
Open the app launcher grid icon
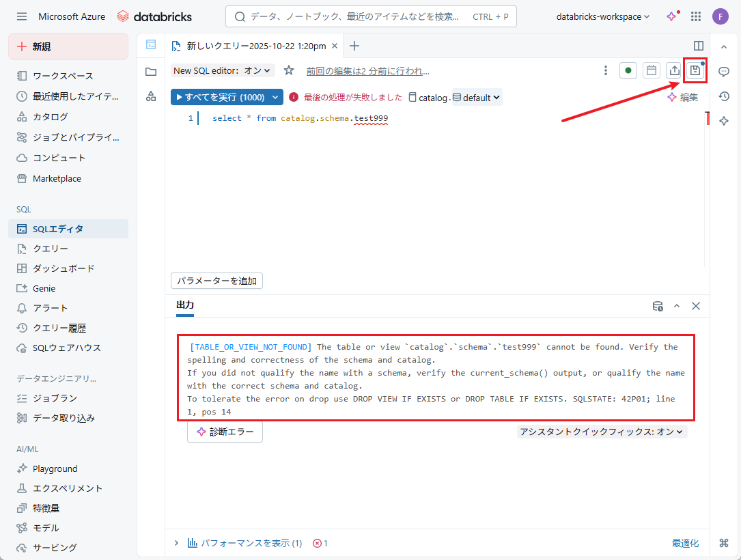click(x=696, y=16)
